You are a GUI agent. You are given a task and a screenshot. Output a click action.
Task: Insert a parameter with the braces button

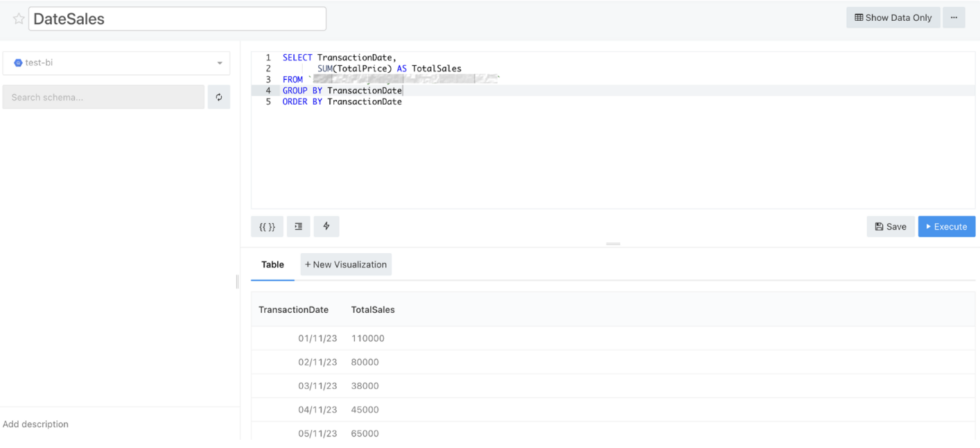267,227
